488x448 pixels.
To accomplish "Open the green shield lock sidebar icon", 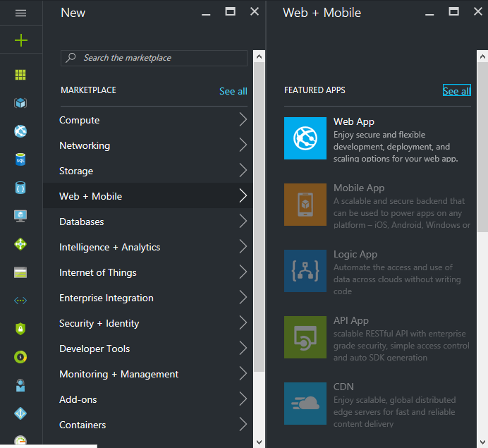I will 20,329.
